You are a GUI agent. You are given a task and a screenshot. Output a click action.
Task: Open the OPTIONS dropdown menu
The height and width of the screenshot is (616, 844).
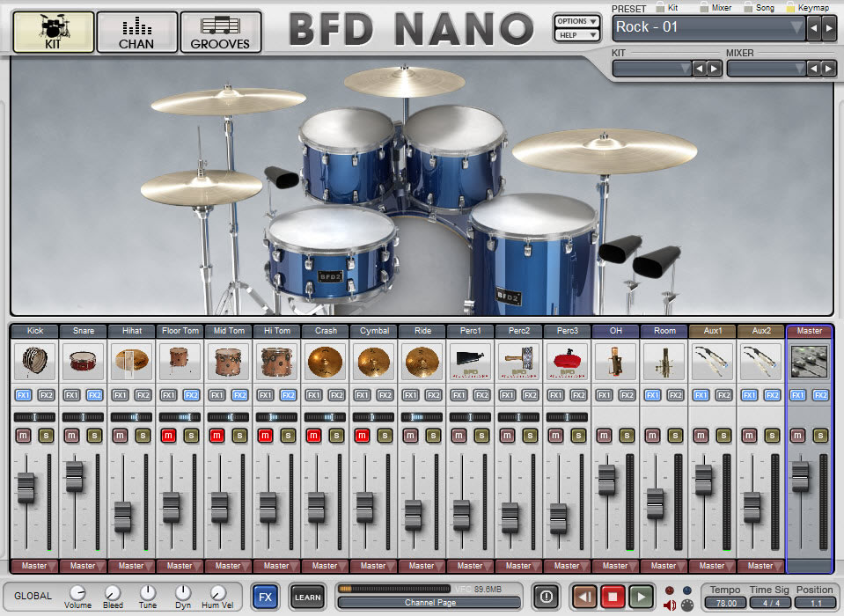[577, 21]
